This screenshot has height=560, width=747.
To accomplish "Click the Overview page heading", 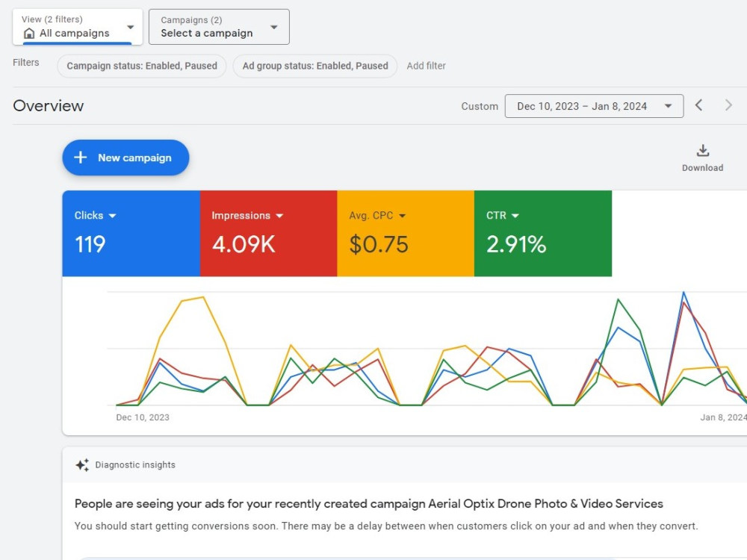I will 48,106.
